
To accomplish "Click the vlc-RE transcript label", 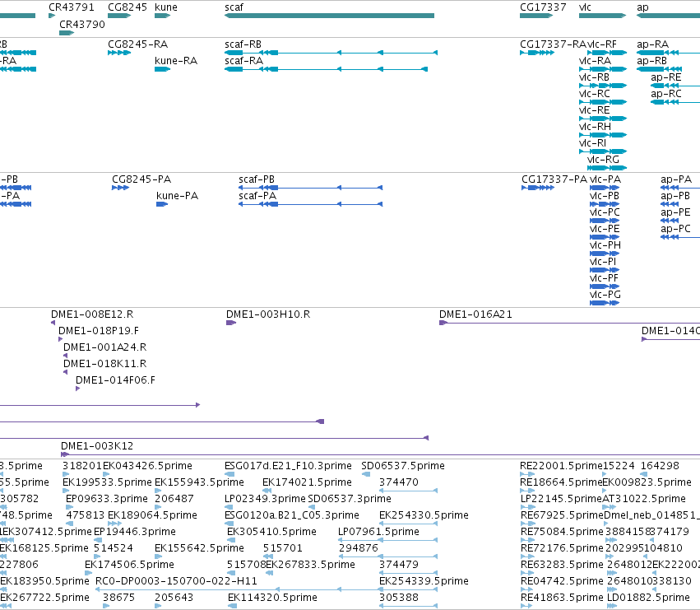I will tap(594, 110).
